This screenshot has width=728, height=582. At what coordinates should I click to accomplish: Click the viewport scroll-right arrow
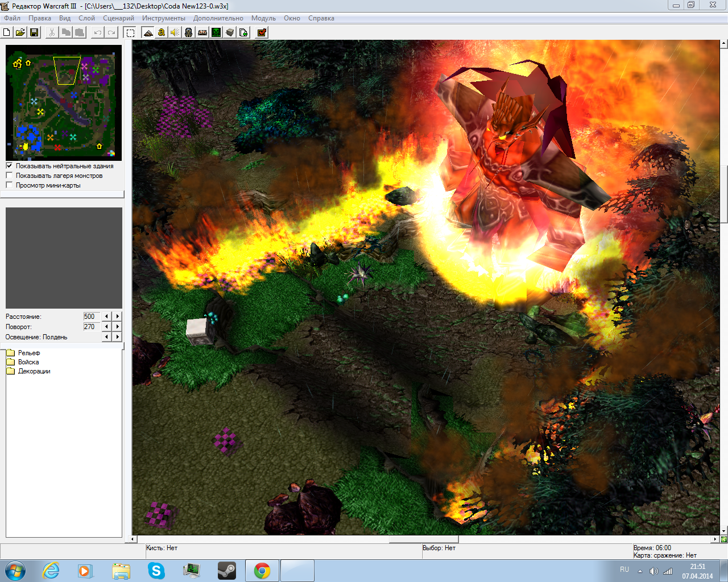click(715, 539)
